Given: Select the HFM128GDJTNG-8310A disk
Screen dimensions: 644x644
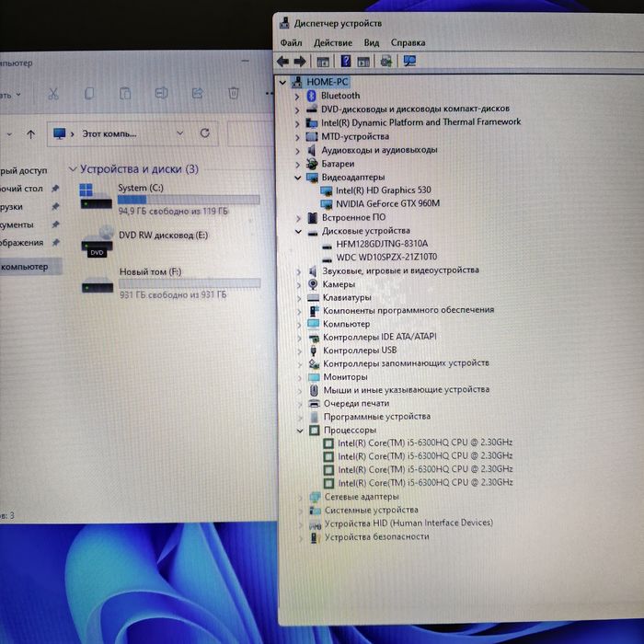Looking at the screenshot, I should point(382,244).
